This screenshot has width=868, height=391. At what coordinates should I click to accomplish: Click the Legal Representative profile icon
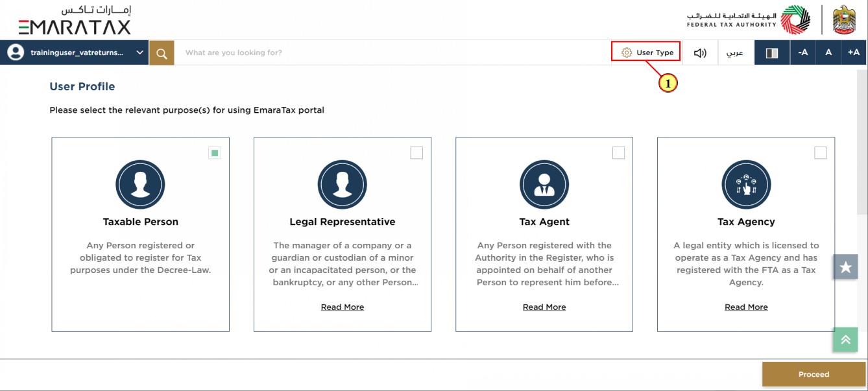tap(342, 185)
